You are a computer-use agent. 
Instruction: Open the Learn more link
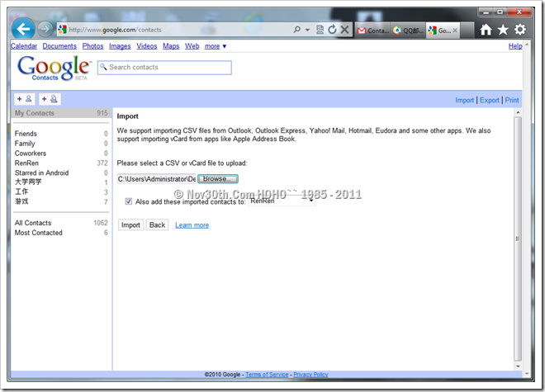[x=192, y=225]
